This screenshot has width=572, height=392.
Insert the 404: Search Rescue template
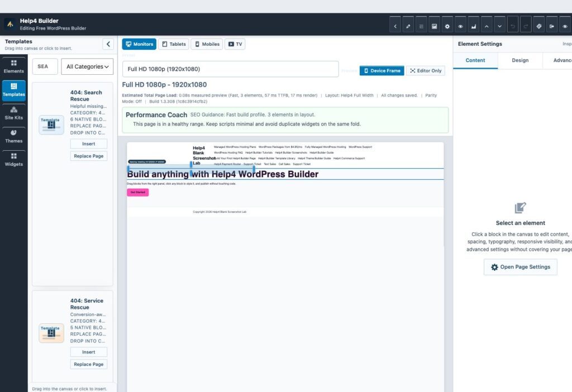tap(89, 144)
